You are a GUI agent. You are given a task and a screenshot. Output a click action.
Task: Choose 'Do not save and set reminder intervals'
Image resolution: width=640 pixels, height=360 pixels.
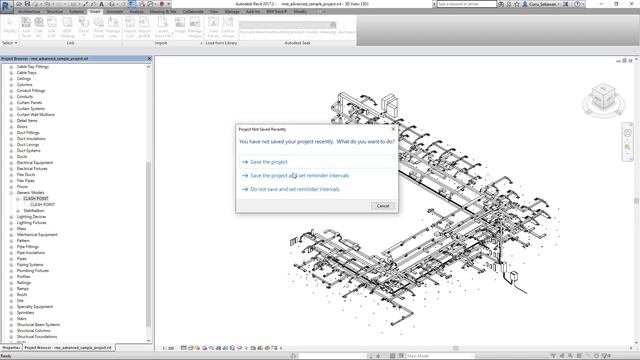(317, 189)
